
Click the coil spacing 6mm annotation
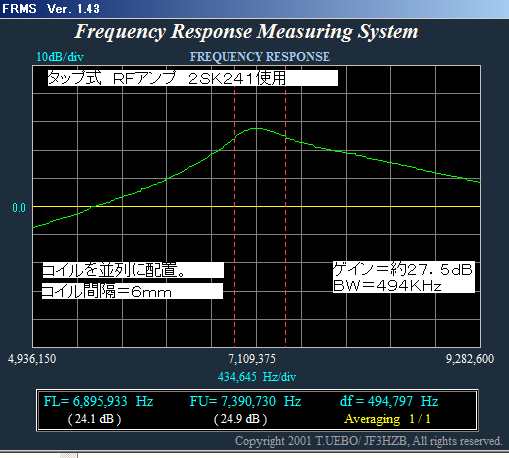click(x=132, y=291)
